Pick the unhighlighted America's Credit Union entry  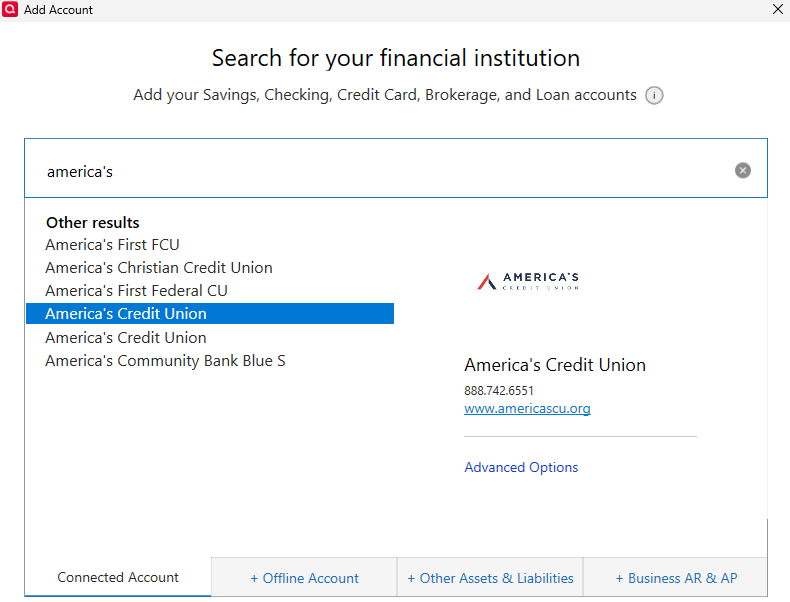126,337
